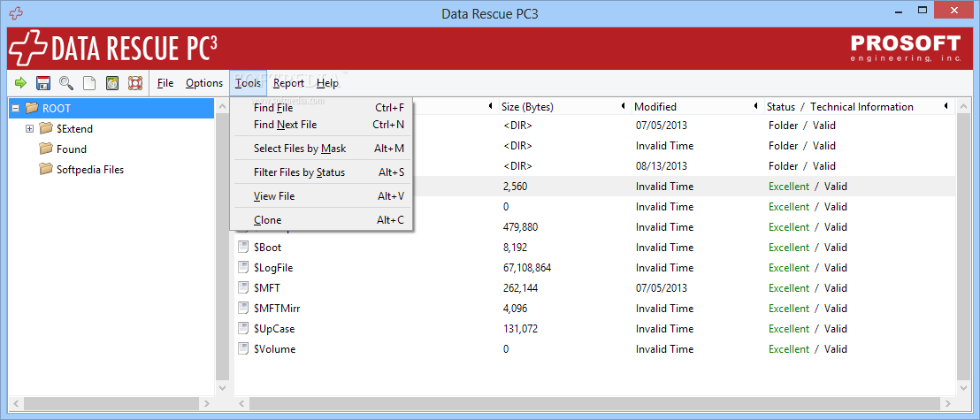Click the $MFT file icon
Screen dimensions: 980x420
[243, 287]
